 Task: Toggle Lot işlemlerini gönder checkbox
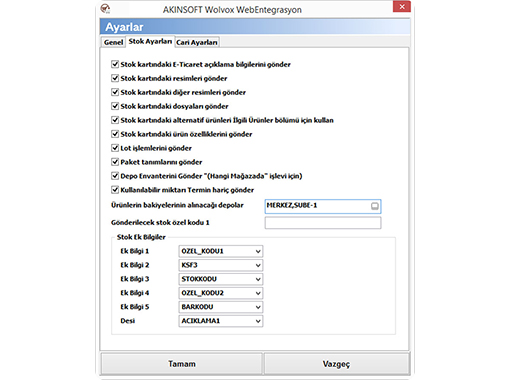[x=115, y=148]
